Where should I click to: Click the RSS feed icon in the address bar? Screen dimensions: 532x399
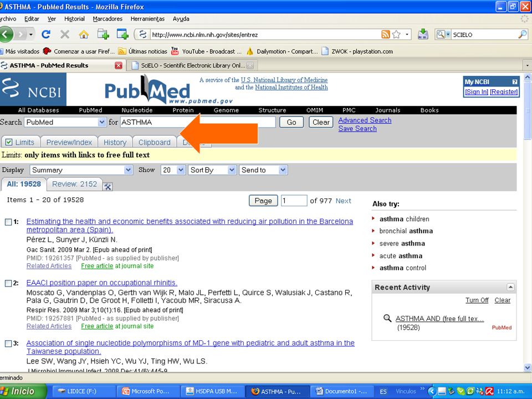(386, 34)
